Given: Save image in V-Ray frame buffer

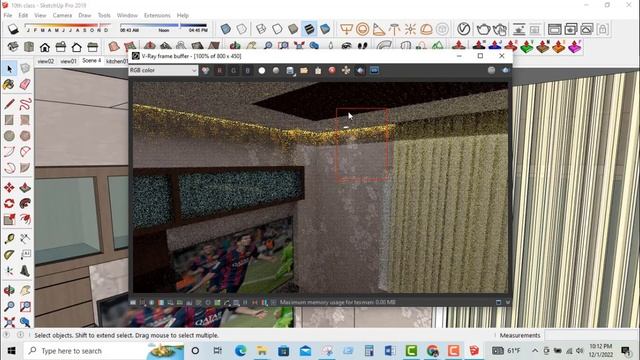Looking at the screenshot, I should [x=290, y=71].
